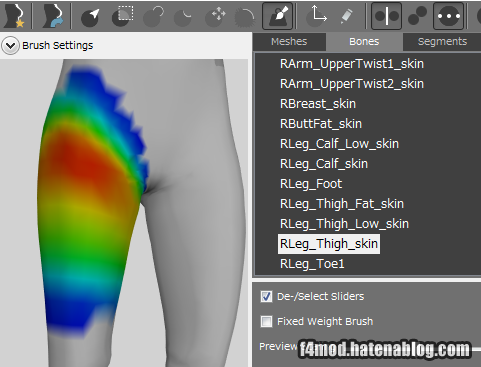The height and width of the screenshot is (367, 481).
Task: Toggle Global Brush Collision icon
Action: tap(448, 16)
